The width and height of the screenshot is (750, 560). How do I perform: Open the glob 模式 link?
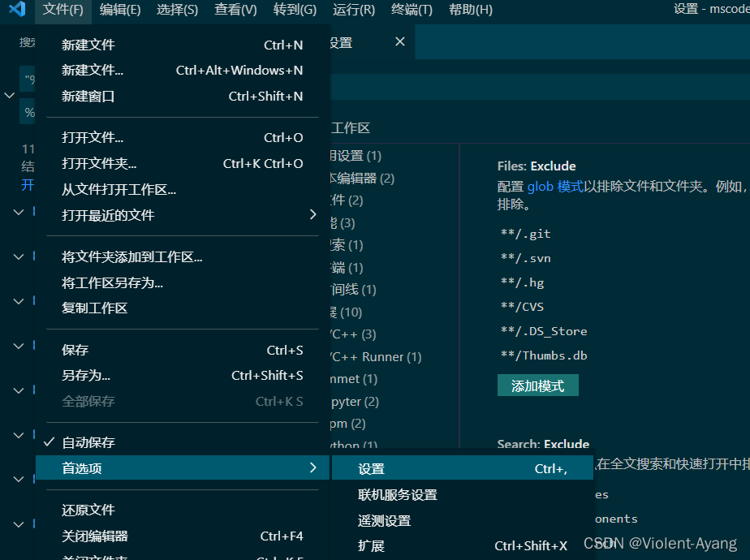pos(555,186)
